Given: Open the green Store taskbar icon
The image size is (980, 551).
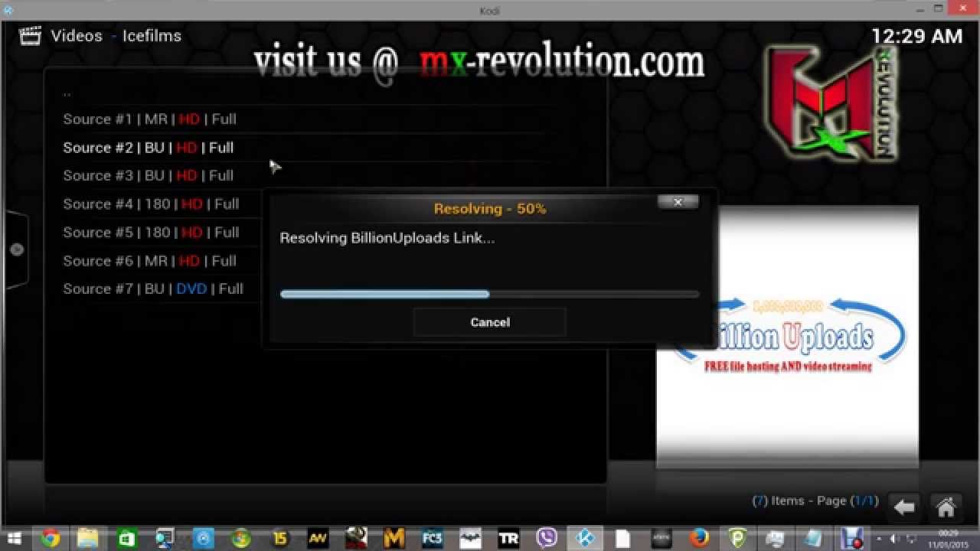Looking at the screenshot, I should [126, 538].
